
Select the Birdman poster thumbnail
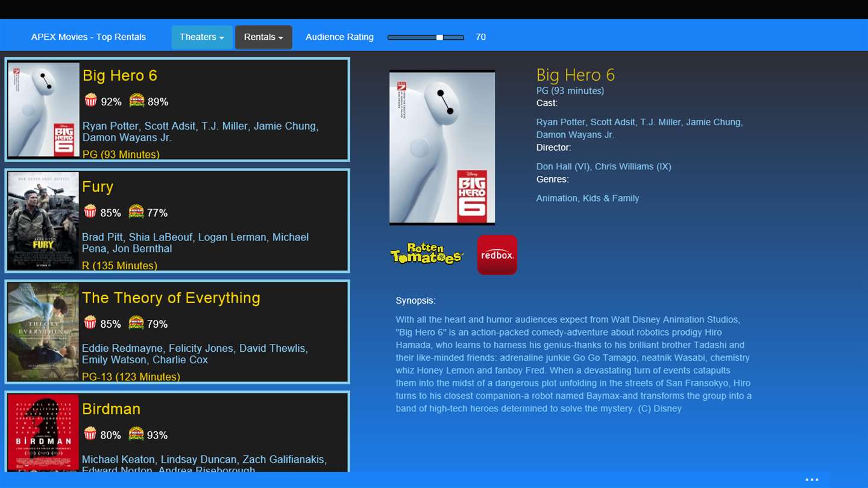43,432
